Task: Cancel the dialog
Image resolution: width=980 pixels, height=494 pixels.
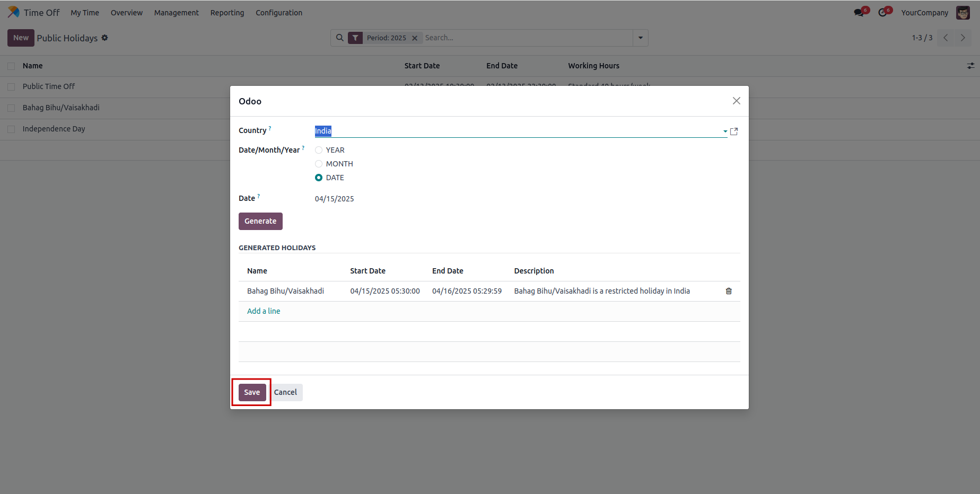Action: point(285,392)
